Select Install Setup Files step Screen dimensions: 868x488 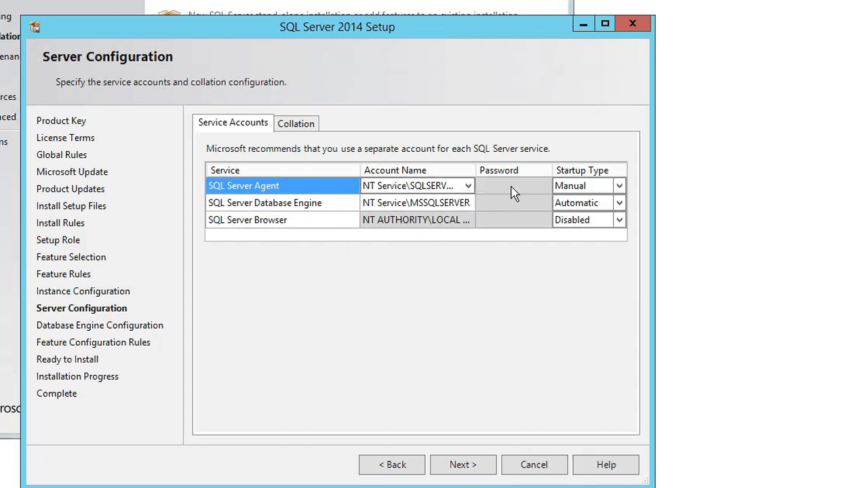(x=71, y=206)
